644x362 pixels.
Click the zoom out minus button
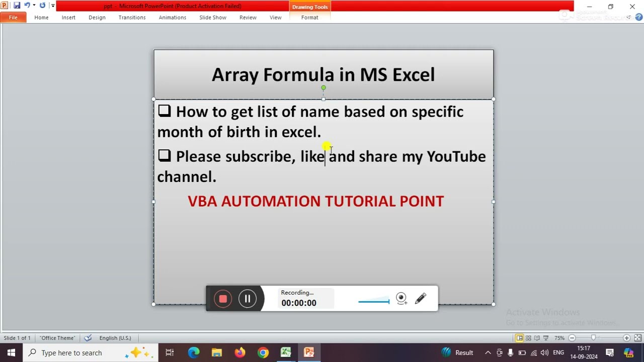click(572, 338)
